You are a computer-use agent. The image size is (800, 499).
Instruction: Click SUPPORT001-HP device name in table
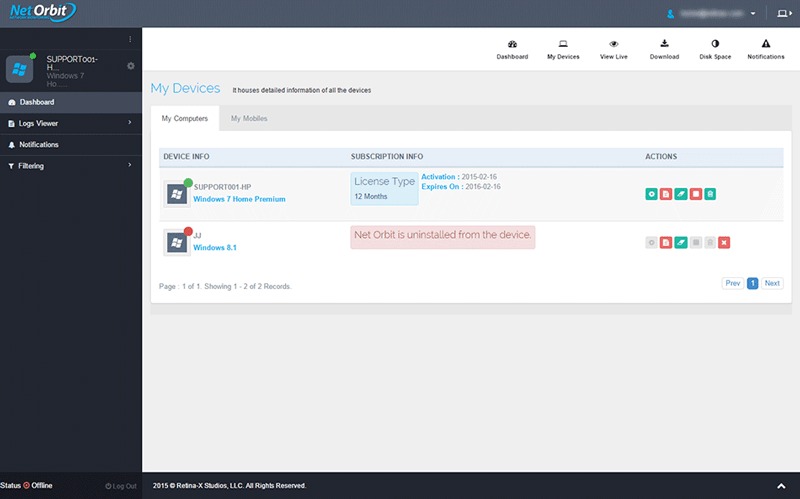(x=222, y=187)
